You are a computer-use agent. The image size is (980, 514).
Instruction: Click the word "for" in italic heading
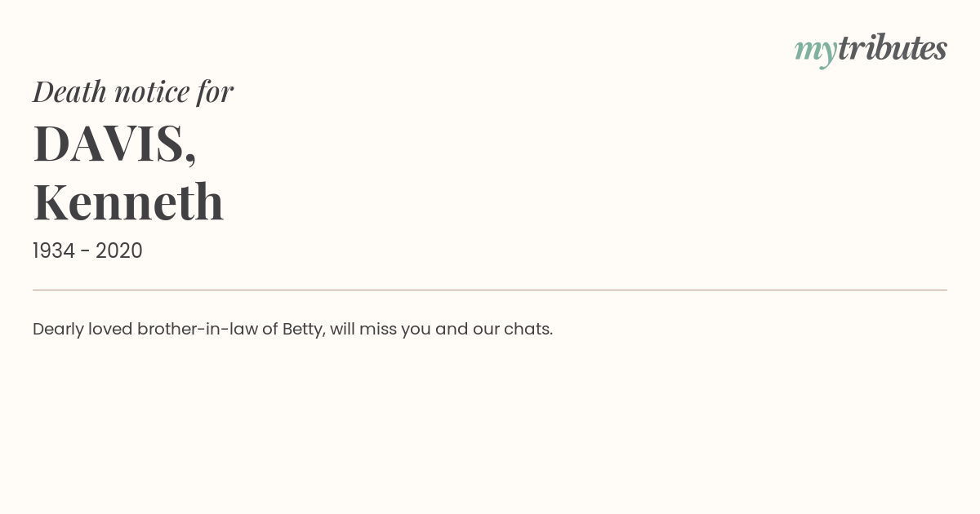(216, 92)
